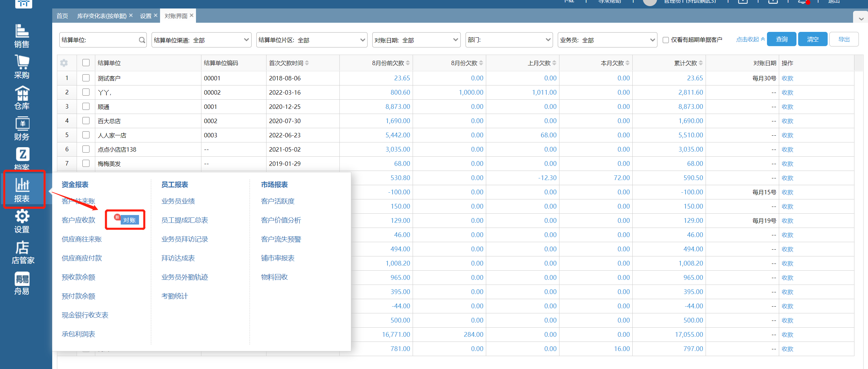This screenshot has width=868, height=369.
Task: Open 客户流失预警 report
Action: (281, 239)
